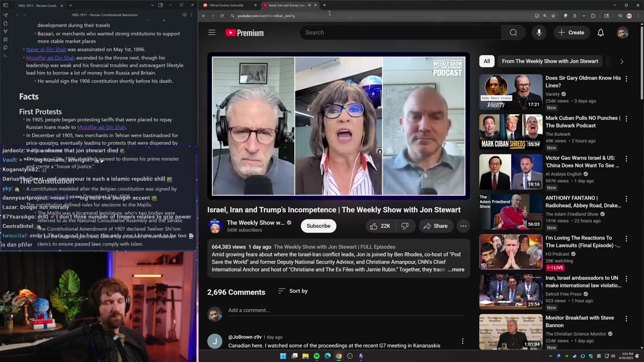This screenshot has width=644, height=362.
Task: Open Windows Start menu
Action: pos(283,356)
